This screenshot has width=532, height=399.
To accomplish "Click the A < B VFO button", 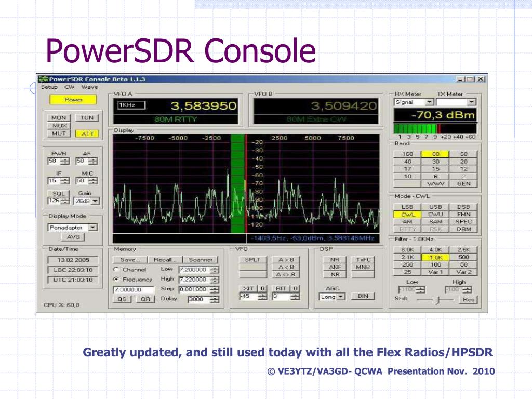I will point(286,267).
